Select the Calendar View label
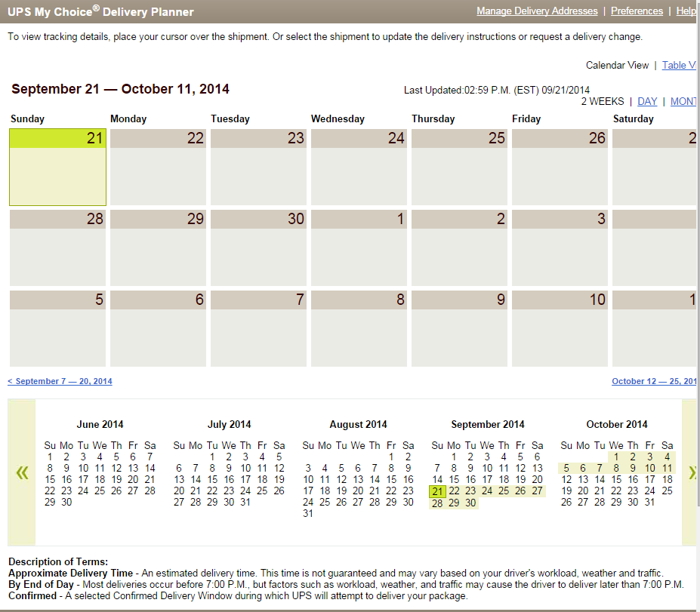700x612 pixels. (x=617, y=65)
